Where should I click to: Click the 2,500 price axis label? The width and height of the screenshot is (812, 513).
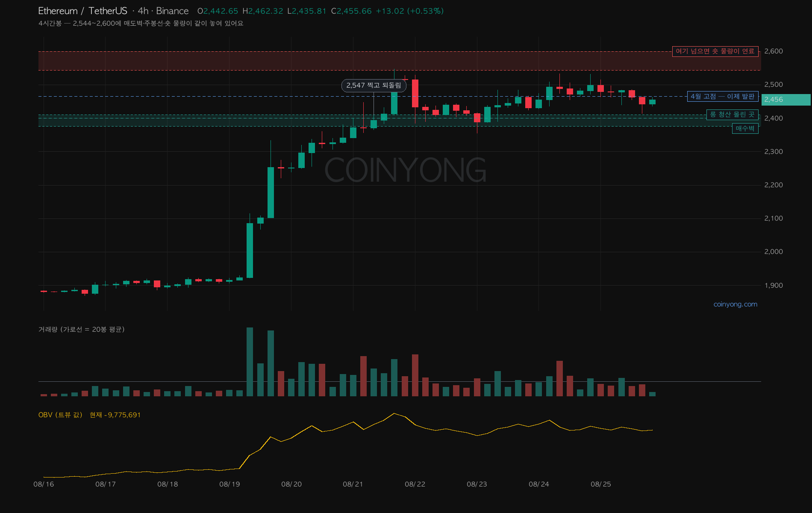pos(774,85)
